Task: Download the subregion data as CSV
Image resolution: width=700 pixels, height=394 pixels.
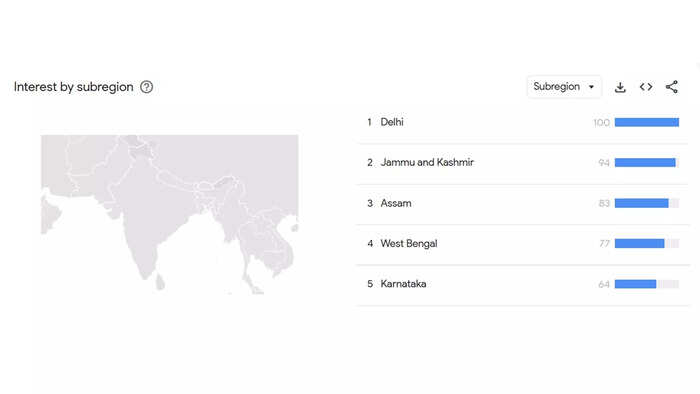Action: [620, 87]
